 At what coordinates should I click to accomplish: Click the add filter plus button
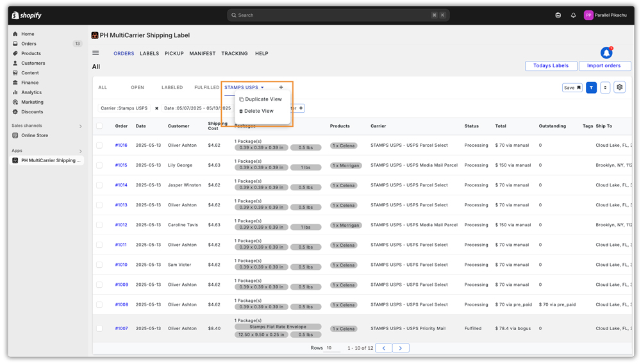point(301,108)
